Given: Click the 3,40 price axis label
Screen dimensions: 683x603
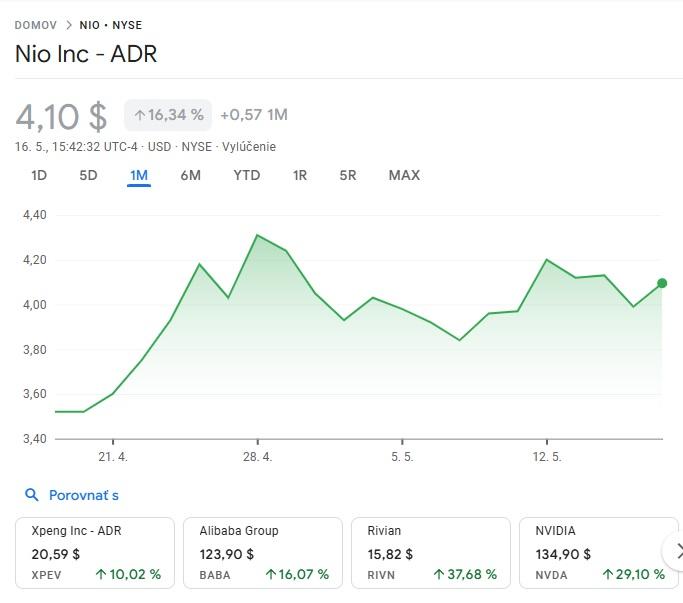Looking at the screenshot, I should [x=34, y=439].
